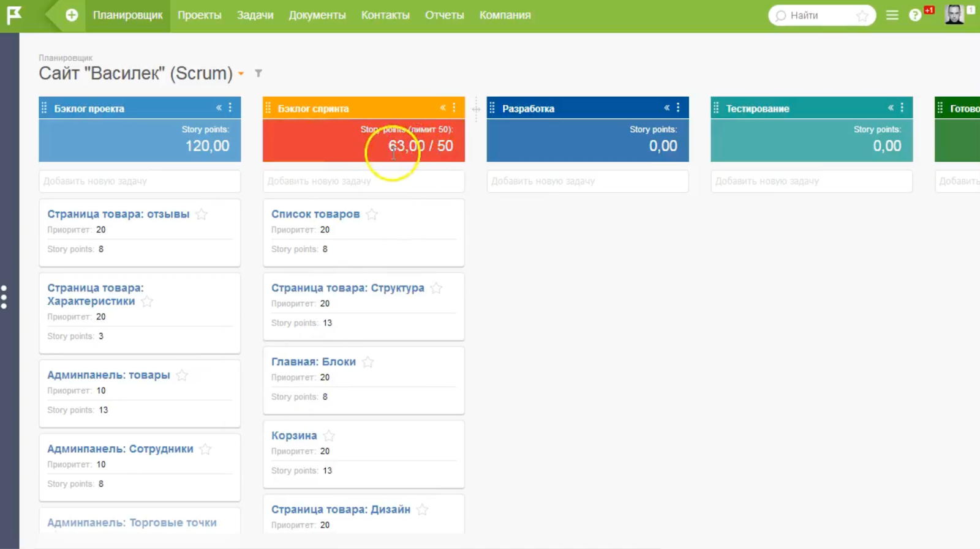This screenshot has width=980, height=549.
Task: Collapse the Тестирование column
Action: pos(891,108)
